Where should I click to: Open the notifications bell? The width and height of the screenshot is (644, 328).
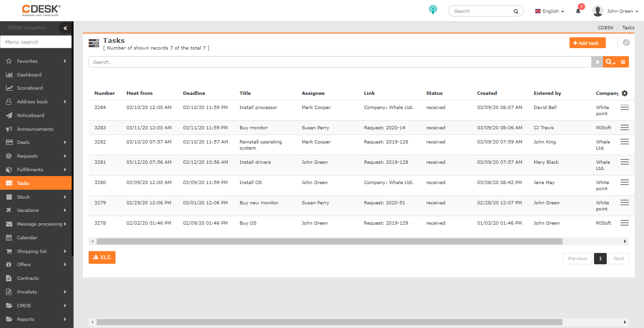tap(578, 11)
